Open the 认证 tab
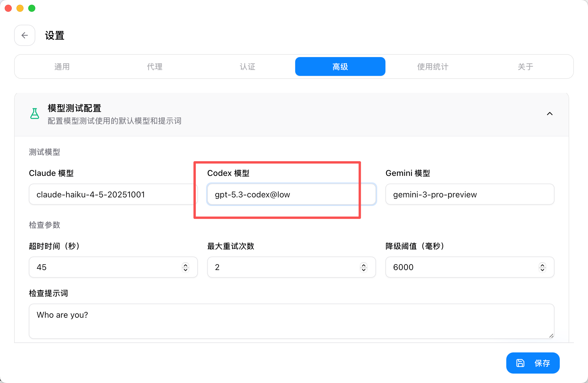 click(248, 66)
